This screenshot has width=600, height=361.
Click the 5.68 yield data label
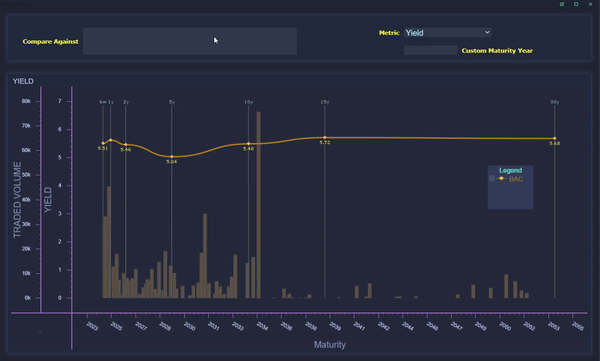554,144
